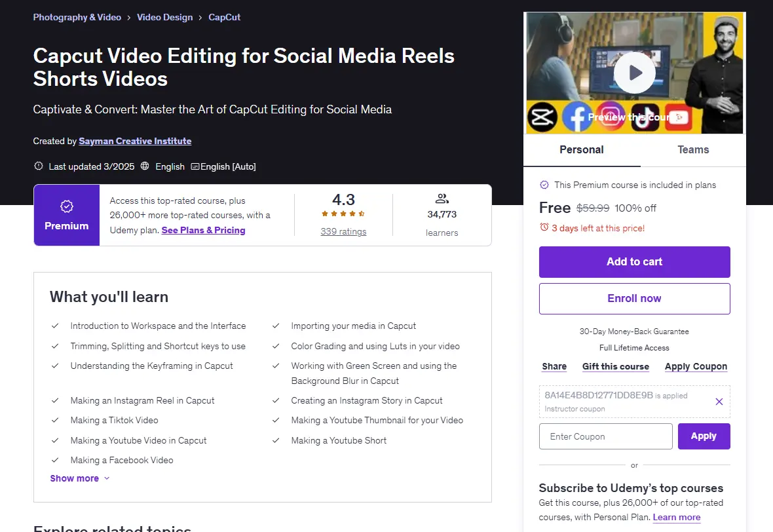
Task: Click the crossed-out $59.99 price
Action: [593, 208]
